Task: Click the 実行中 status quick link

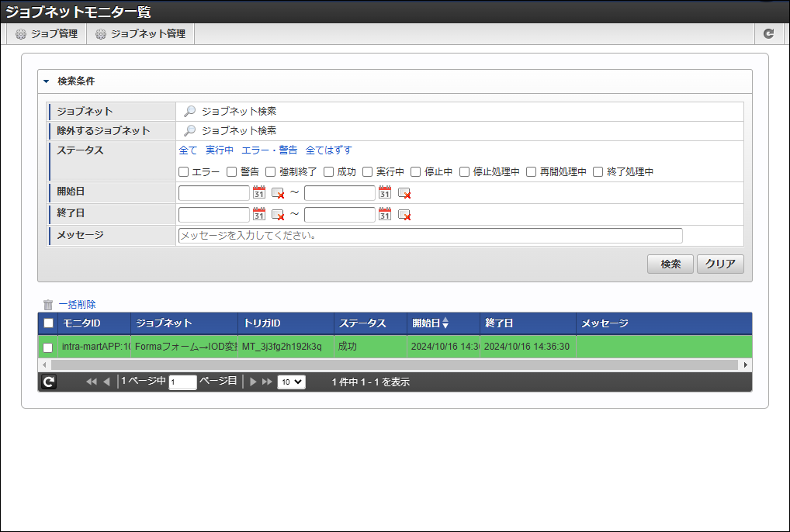Action: pos(219,150)
